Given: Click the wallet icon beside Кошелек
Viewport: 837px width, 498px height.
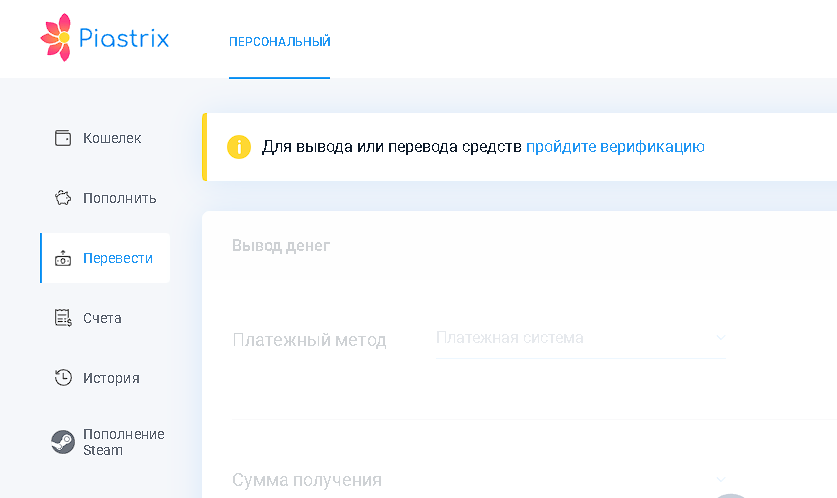Looking at the screenshot, I should [63, 138].
